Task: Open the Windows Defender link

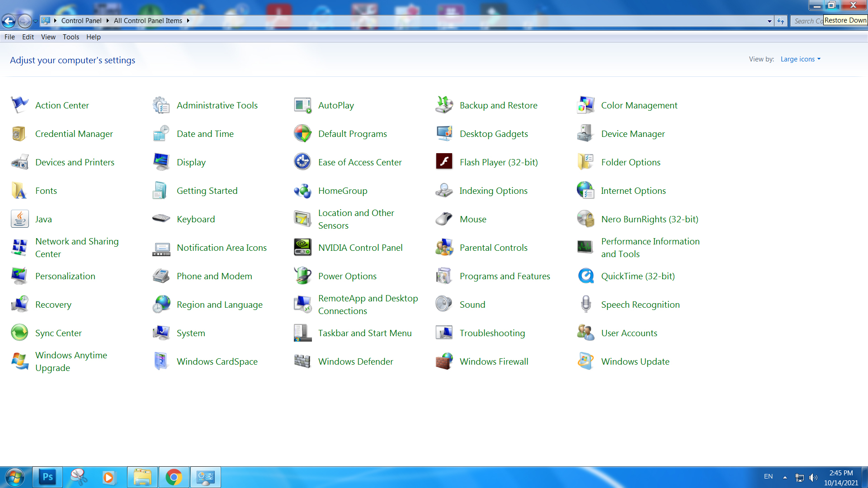Action: [x=356, y=361]
